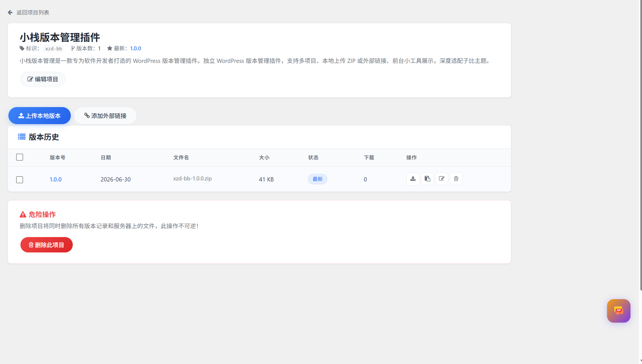Open the 1.0.0 version number link in table

[55, 179]
